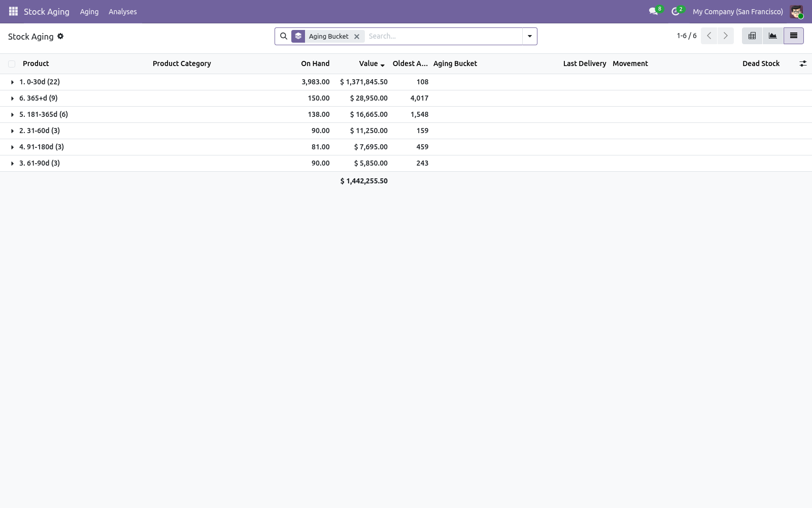
Task: Click the 3,983.00 on hand cell
Action: click(x=316, y=82)
